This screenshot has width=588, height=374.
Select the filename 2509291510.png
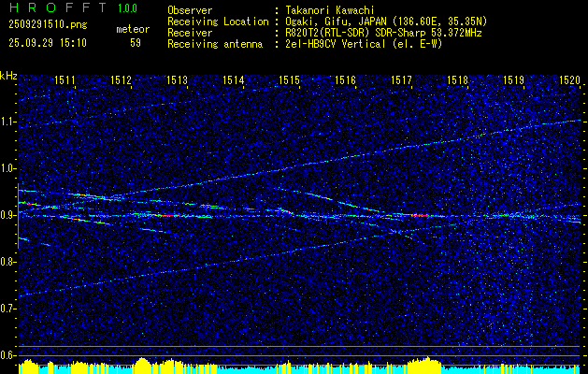click(48, 25)
